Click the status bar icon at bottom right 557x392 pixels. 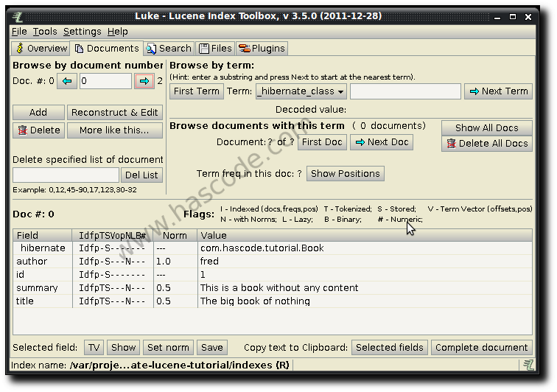tap(528, 365)
